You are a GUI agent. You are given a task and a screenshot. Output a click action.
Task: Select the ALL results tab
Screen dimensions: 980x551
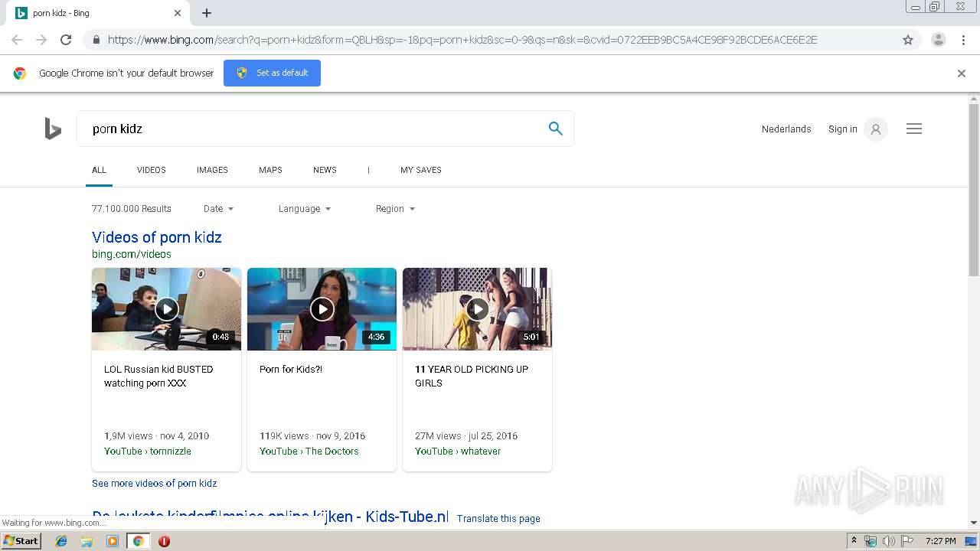(x=99, y=170)
